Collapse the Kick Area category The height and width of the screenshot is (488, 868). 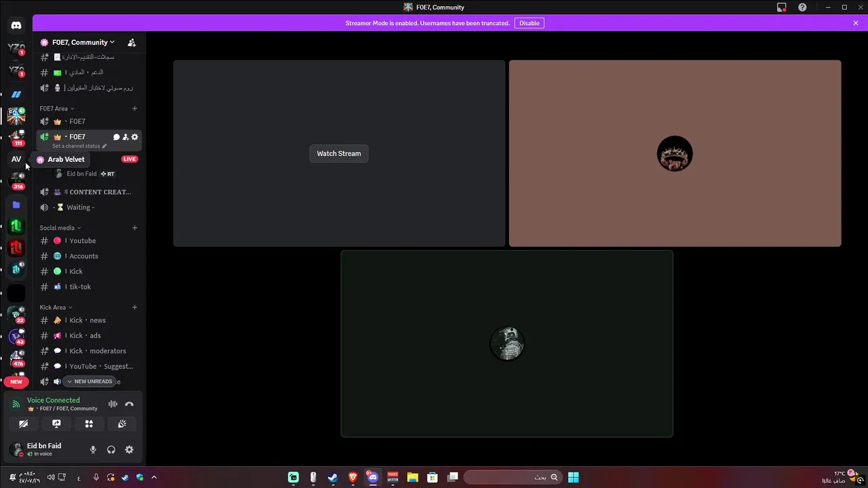56,308
